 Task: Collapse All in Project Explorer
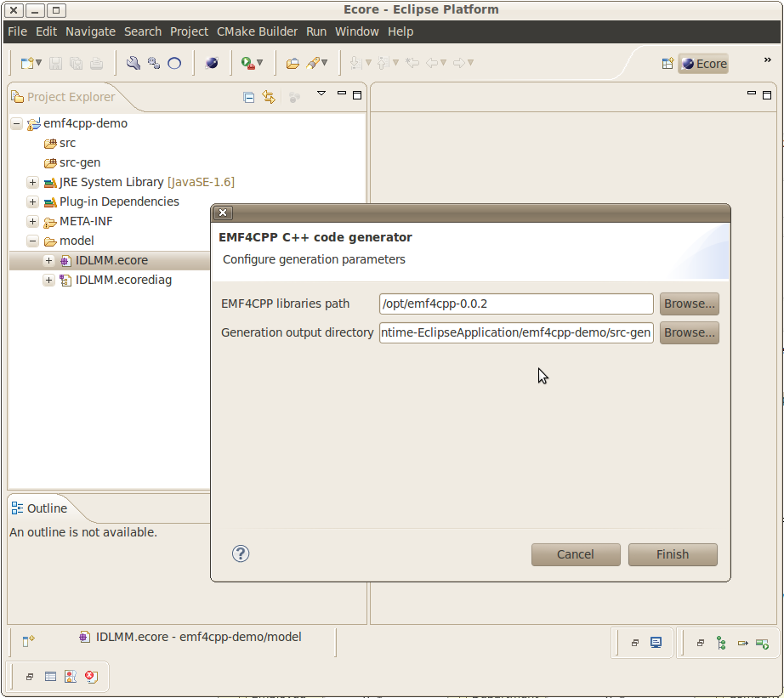coord(248,97)
